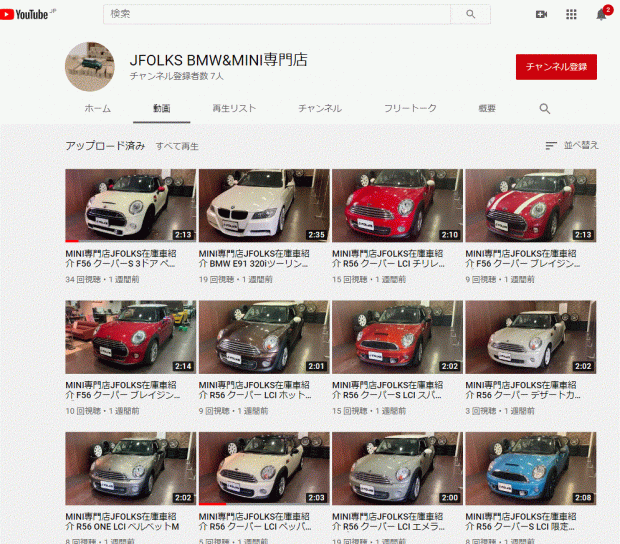Open the create video camera icon
Image resolution: width=620 pixels, height=544 pixels.
(x=541, y=15)
